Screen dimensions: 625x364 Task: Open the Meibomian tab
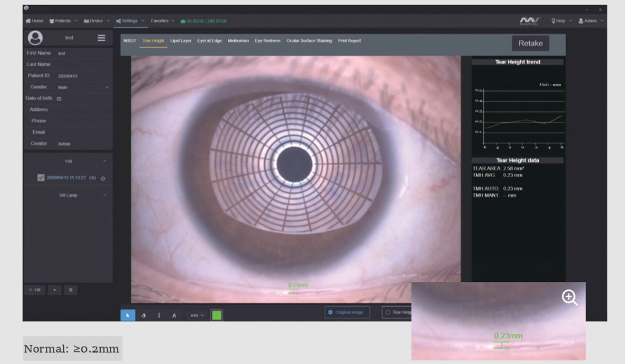point(238,41)
